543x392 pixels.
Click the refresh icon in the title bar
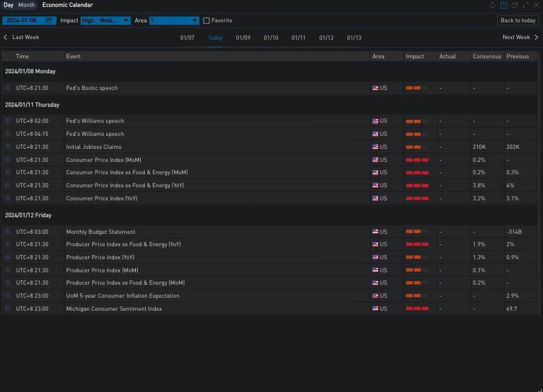click(493, 5)
